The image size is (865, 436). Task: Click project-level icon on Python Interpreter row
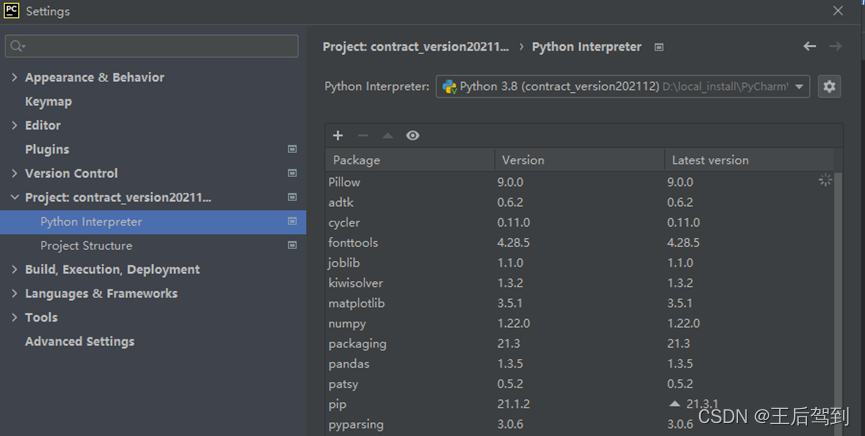(292, 221)
